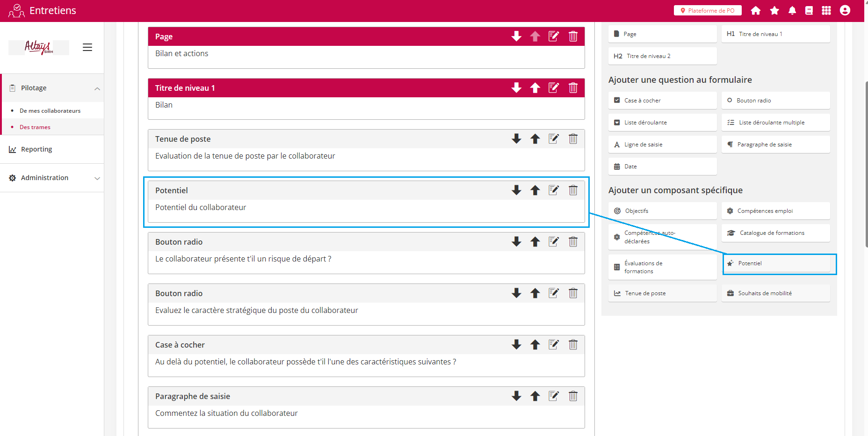This screenshot has height=436, width=868.
Task: Open De mes collaborateurs submenu
Action: click(50, 111)
